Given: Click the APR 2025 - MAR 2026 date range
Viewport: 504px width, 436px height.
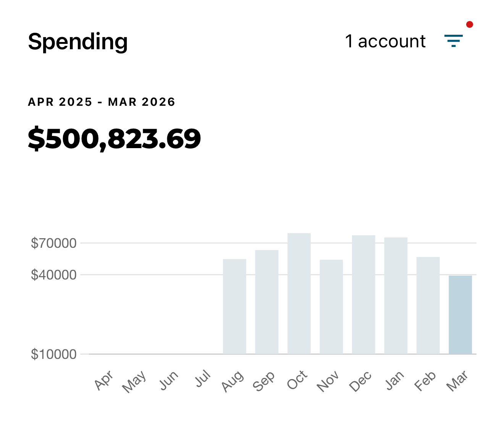Looking at the screenshot, I should click(102, 102).
